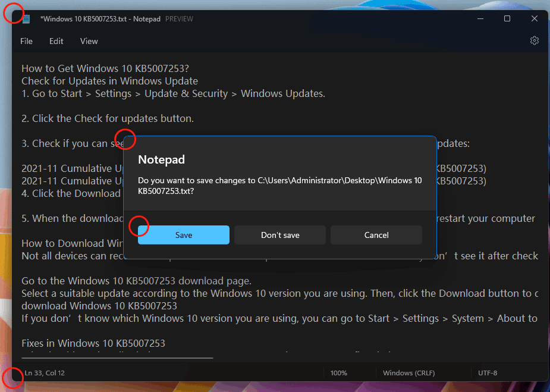Screen dimensions: 550x392
Task: Click the "Notepad" heading in the dialog
Action: click(x=161, y=159)
